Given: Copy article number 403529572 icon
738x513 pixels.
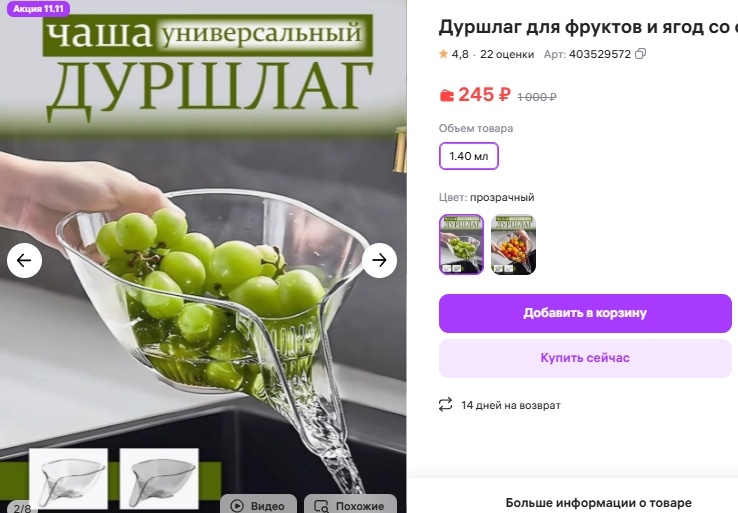Looking at the screenshot, I should click(x=641, y=54).
